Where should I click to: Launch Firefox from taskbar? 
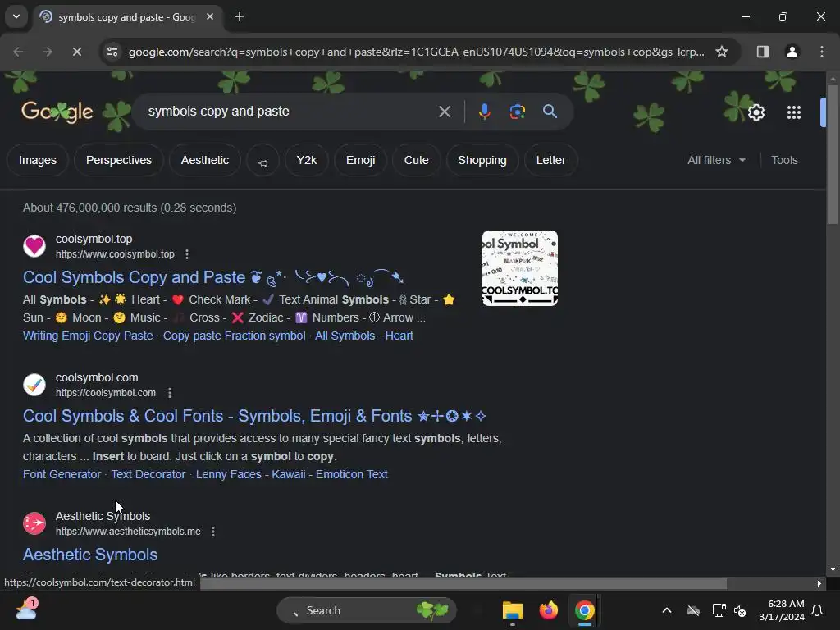[x=548, y=610]
